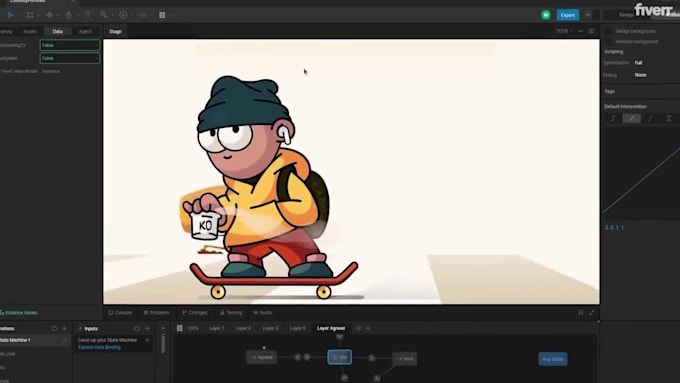Select the Stage tab
Viewport: 680px width, 383px height.
pyautogui.click(x=115, y=31)
